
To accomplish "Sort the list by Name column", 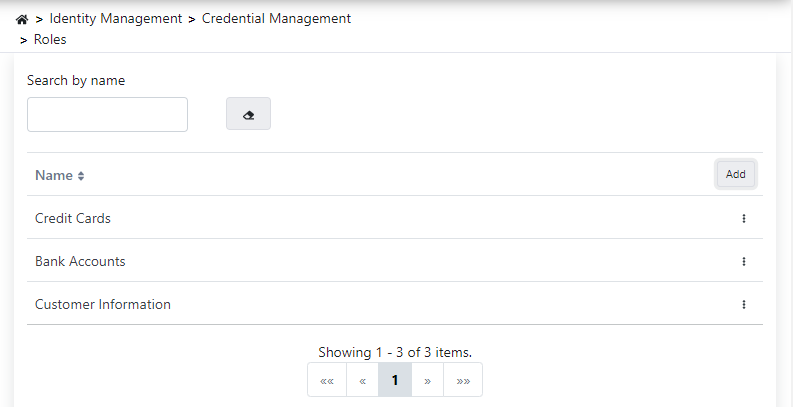I will point(81,176).
